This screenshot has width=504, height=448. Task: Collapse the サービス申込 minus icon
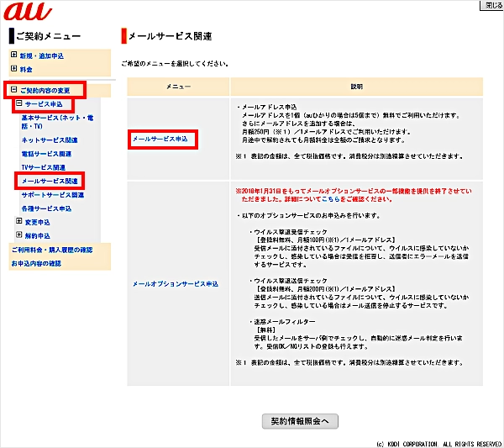point(19,104)
